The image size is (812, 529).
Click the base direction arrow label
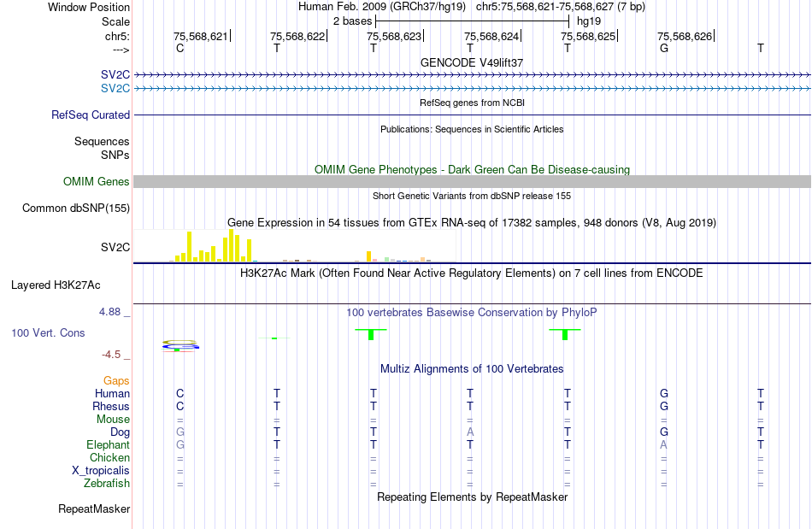[121, 50]
